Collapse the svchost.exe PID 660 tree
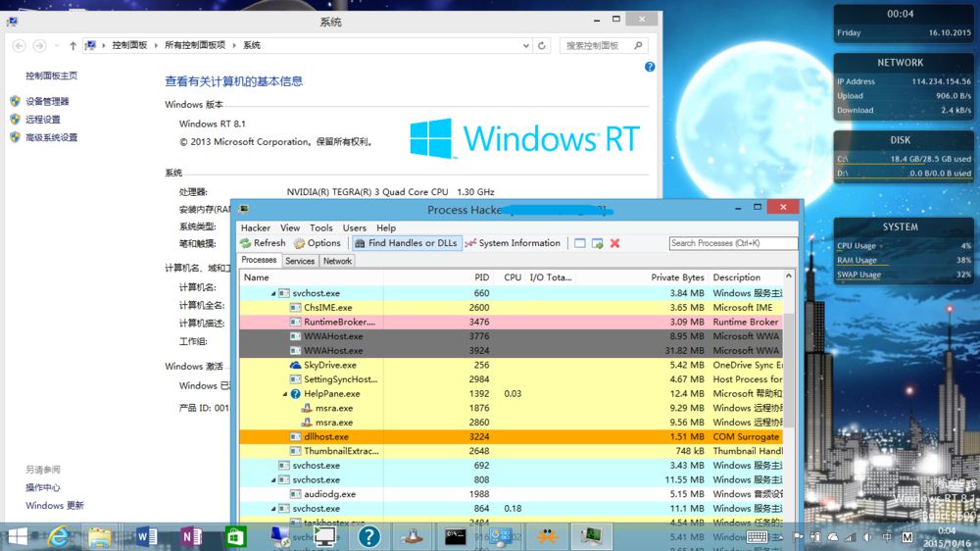The width and height of the screenshot is (980, 551). click(273, 293)
